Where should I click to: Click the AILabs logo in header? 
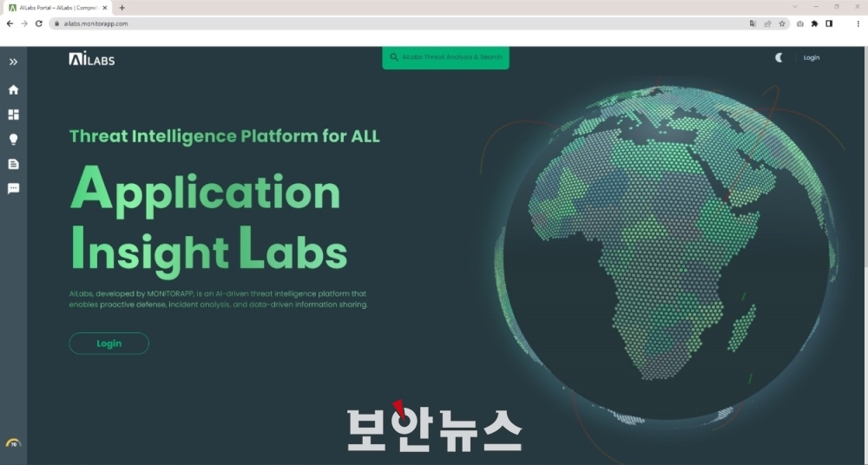(92, 58)
